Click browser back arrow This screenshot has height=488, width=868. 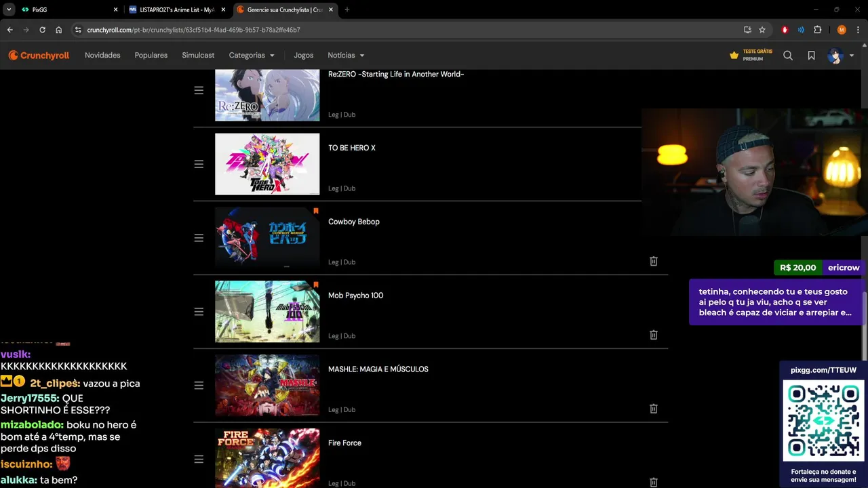(x=9, y=30)
